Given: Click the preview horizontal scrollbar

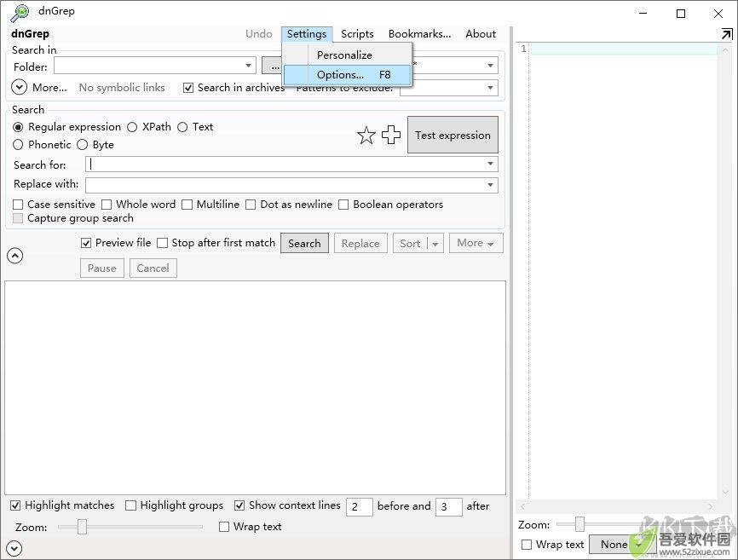Looking at the screenshot, I should pos(617,506).
